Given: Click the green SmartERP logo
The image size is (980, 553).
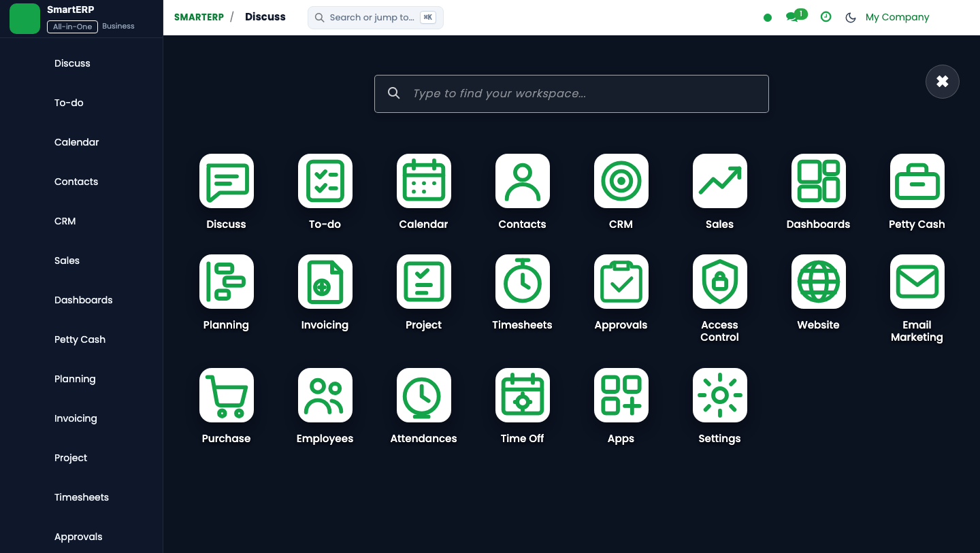Looking at the screenshot, I should pos(25,18).
